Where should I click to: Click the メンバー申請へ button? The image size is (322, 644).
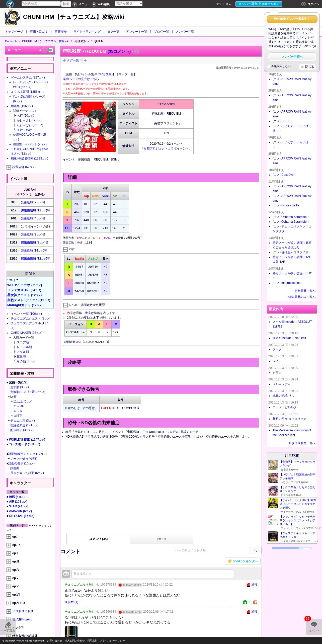coord(292,57)
